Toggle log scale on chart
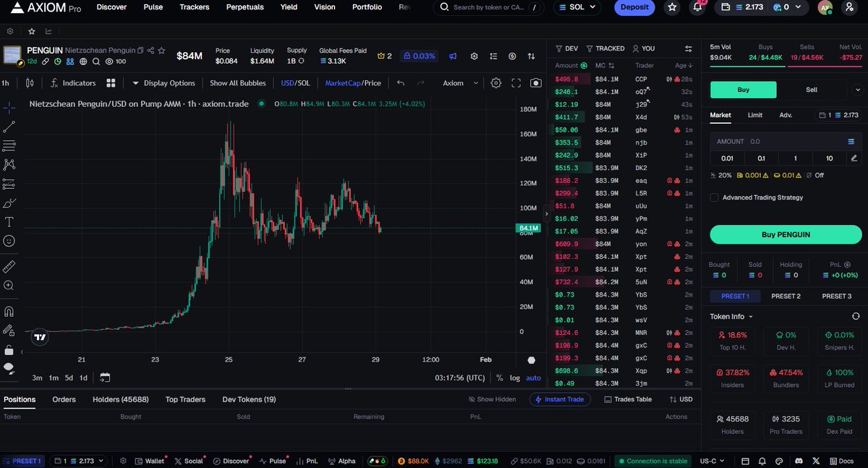868x468 pixels. coord(514,378)
